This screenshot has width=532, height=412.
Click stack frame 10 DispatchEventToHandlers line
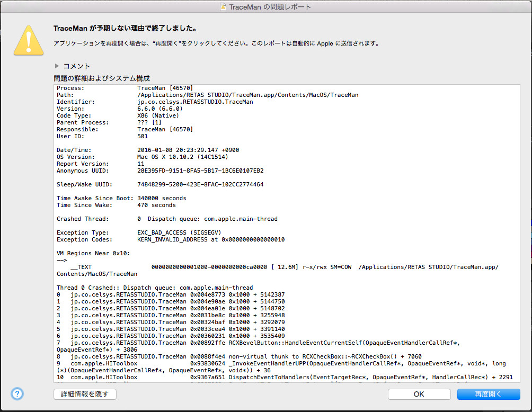pyautogui.click(x=285, y=377)
